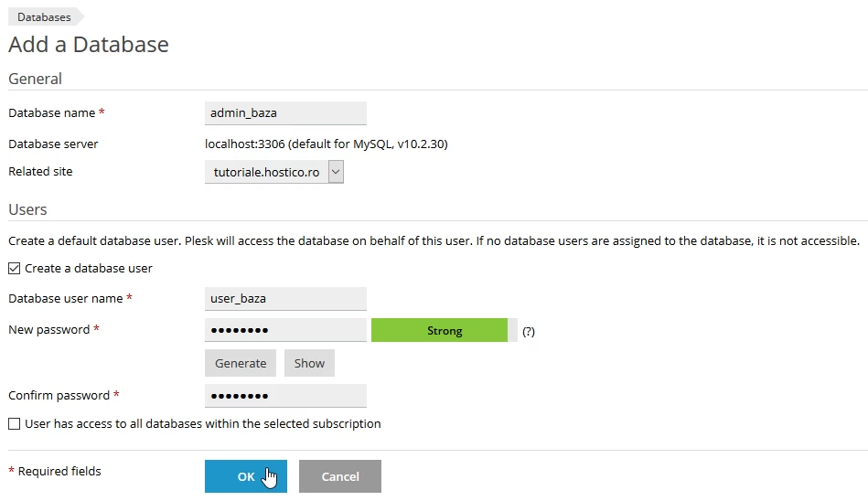This screenshot has width=868, height=501.
Task: Click the Database user name input
Action: click(x=285, y=299)
